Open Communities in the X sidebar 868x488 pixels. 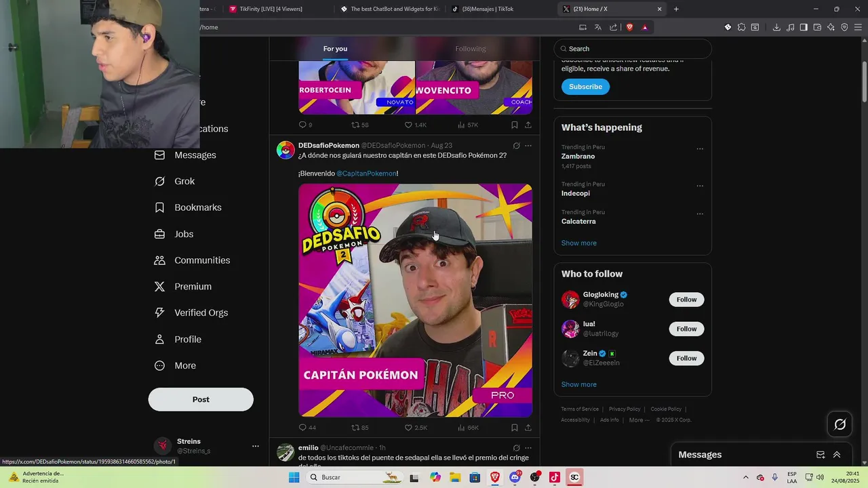pos(192,260)
